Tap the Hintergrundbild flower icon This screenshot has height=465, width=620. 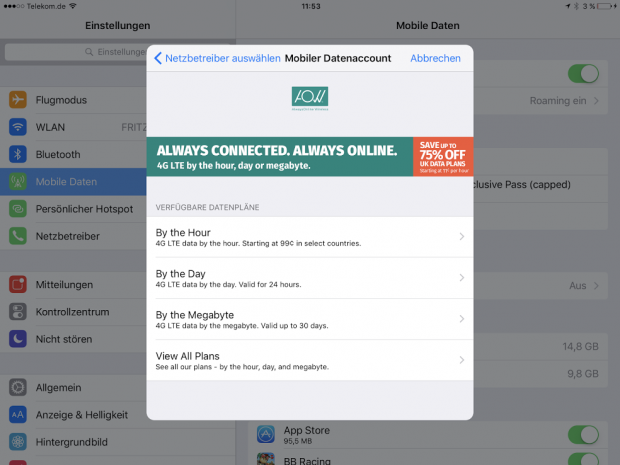pyautogui.click(x=18, y=442)
